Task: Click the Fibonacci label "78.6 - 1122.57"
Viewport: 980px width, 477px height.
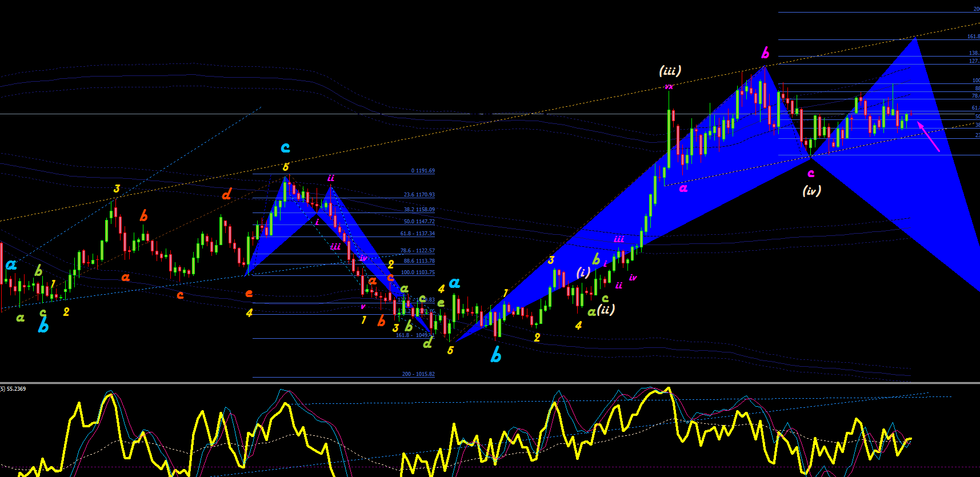Action: tap(417, 251)
